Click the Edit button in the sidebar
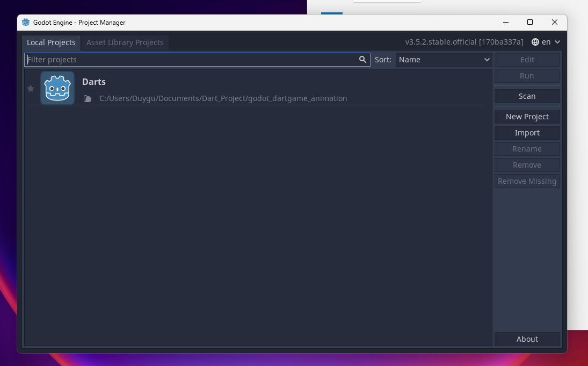 point(527,60)
